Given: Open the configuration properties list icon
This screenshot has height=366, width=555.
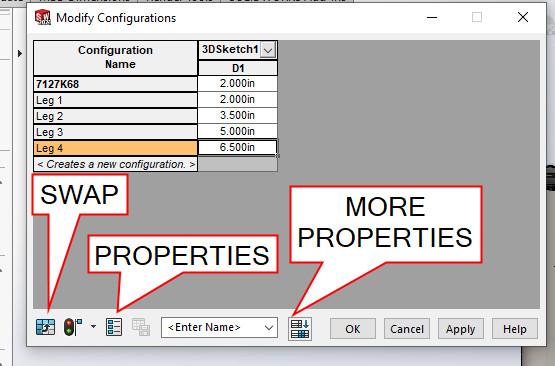Looking at the screenshot, I should pyautogui.click(x=114, y=327).
